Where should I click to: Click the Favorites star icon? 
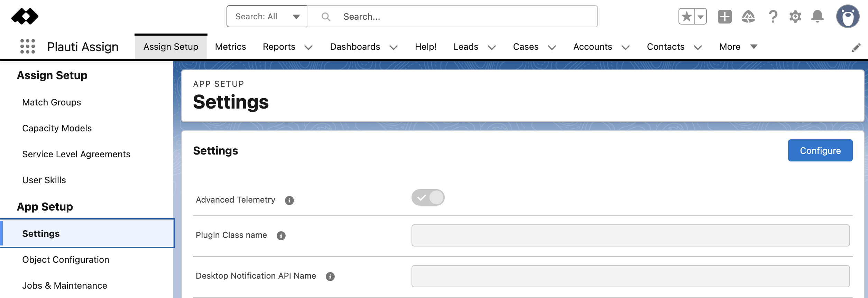tap(687, 16)
